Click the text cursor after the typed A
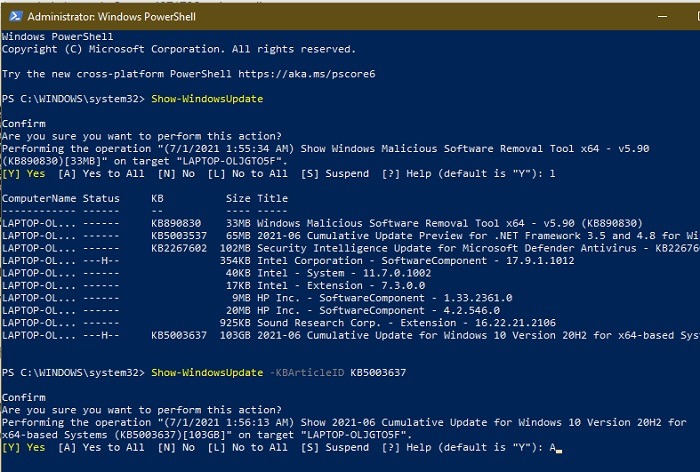 click(558, 448)
